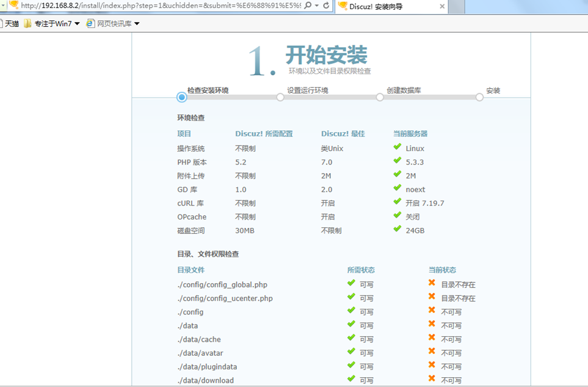Open a new blank tab

[456, 6]
